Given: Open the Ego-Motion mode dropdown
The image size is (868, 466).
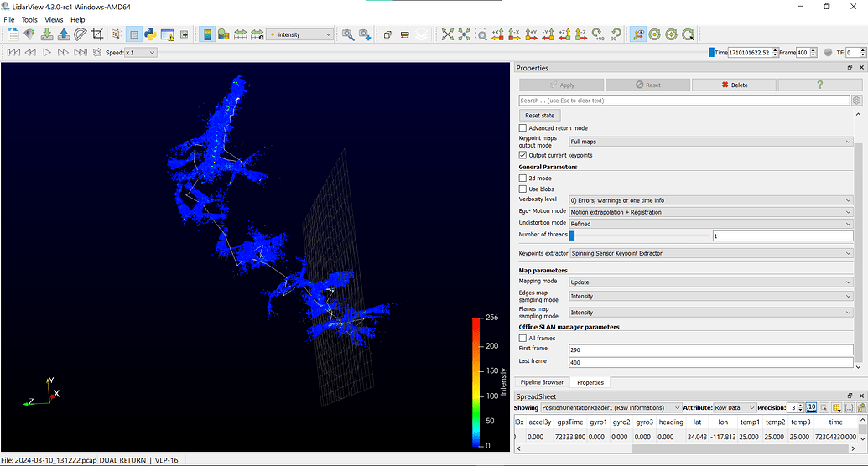Looking at the screenshot, I should click(711, 212).
